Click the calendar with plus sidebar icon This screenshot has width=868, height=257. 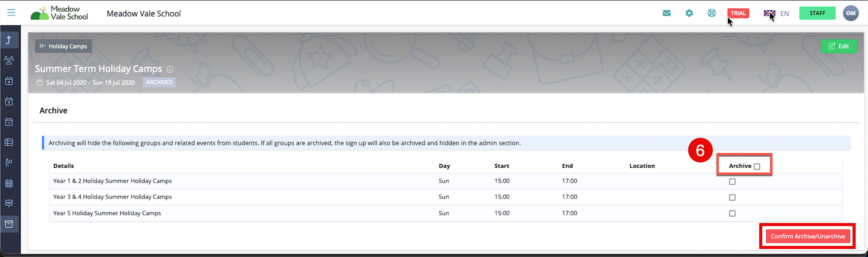[9, 101]
